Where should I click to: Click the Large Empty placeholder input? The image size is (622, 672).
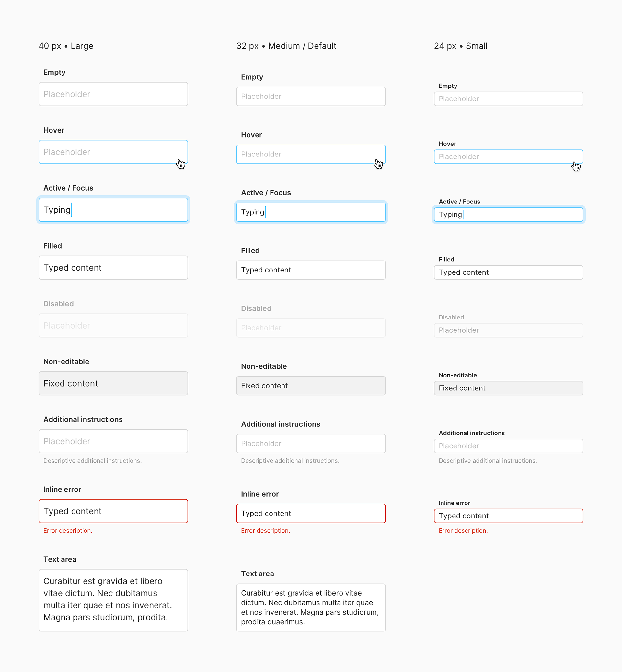click(x=113, y=94)
